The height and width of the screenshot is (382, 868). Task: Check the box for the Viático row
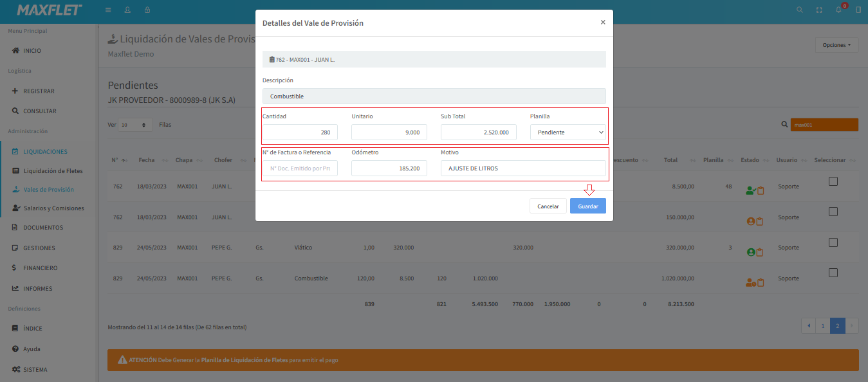point(833,242)
